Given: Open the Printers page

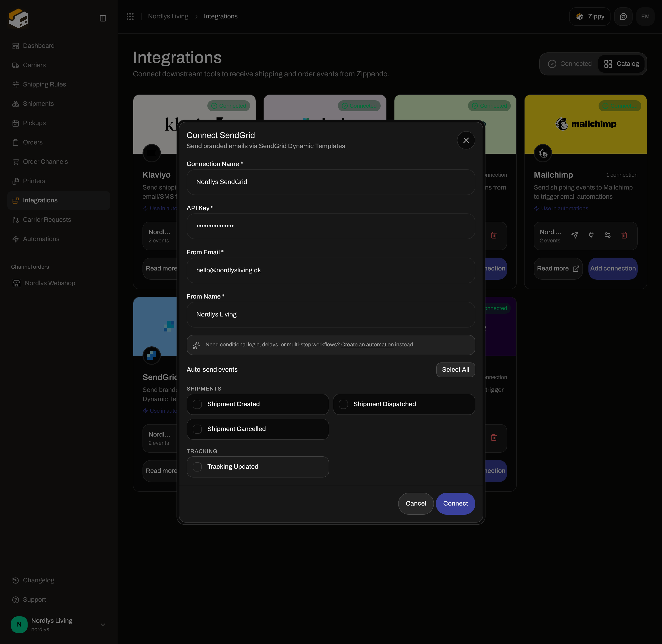Looking at the screenshot, I should coord(58,181).
